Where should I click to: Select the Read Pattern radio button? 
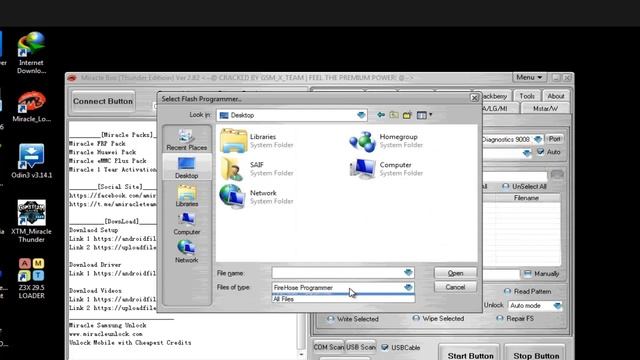(x=528, y=291)
